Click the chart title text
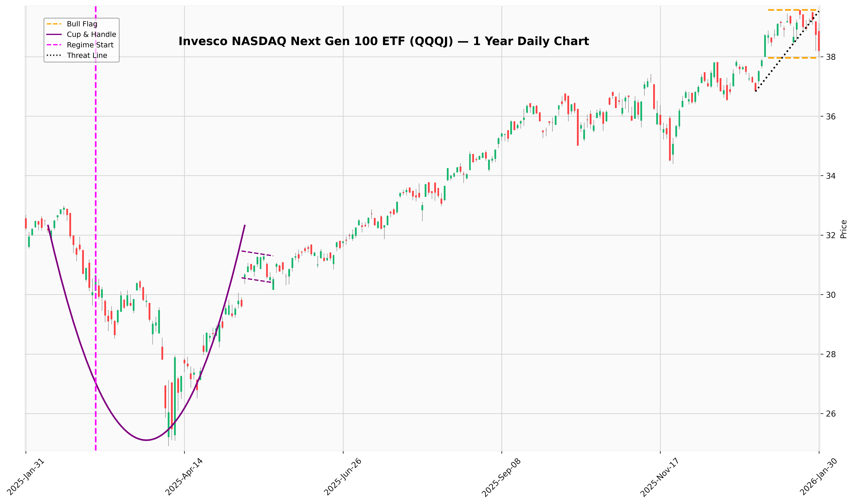Viewport: 853px width, 504px height. (x=384, y=41)
